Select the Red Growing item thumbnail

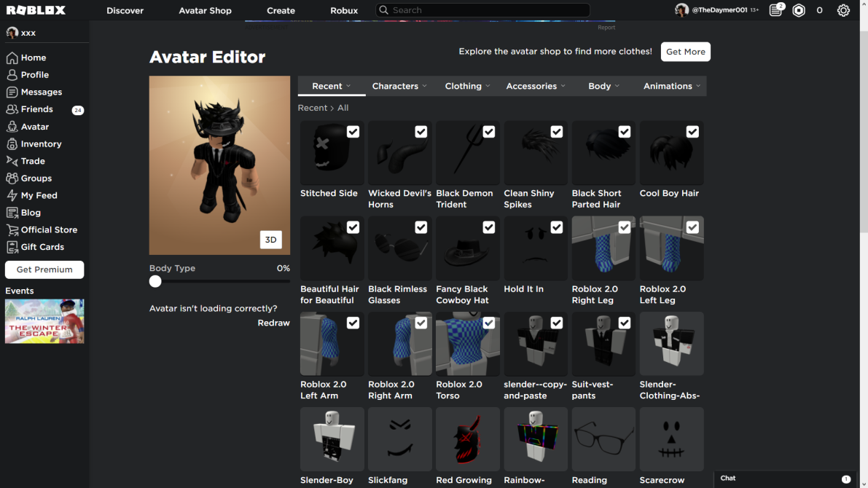pyautogui.click(x=468, y=439)
